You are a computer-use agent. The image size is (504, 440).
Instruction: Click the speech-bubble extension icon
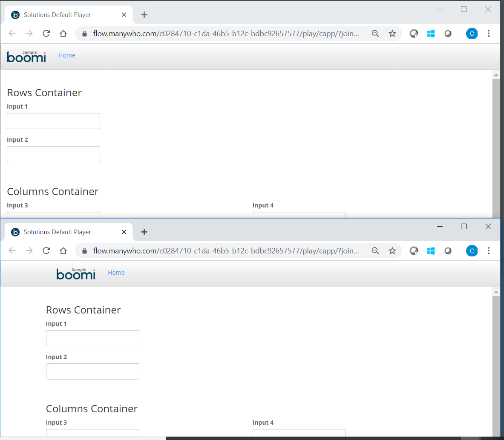pos(414,250)
